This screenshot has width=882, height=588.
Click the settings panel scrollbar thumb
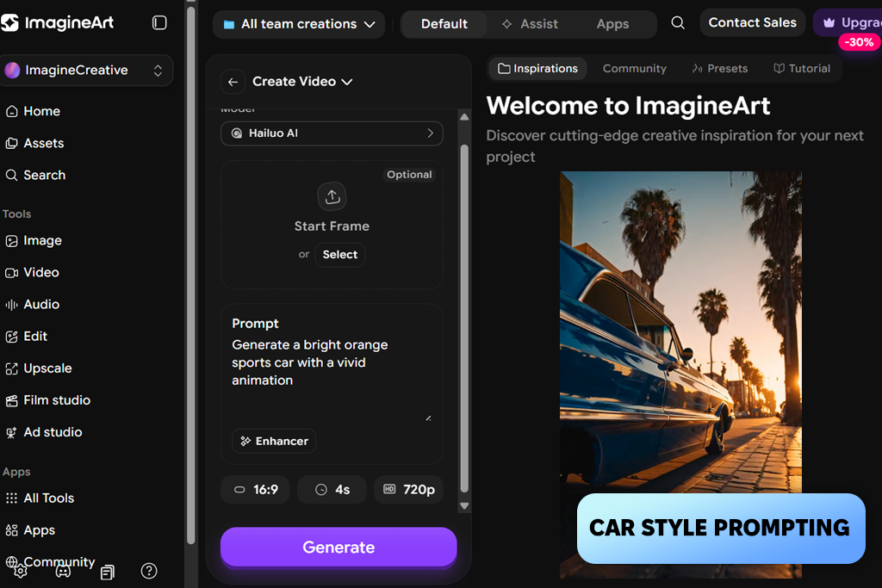464,319
